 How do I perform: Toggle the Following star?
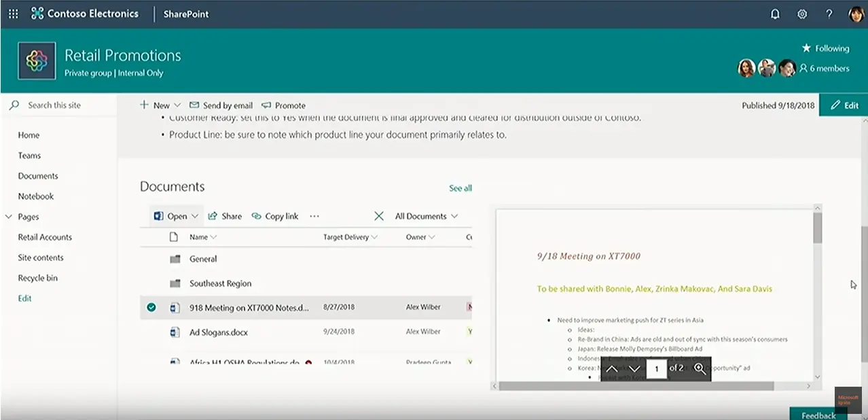point(806,48)
